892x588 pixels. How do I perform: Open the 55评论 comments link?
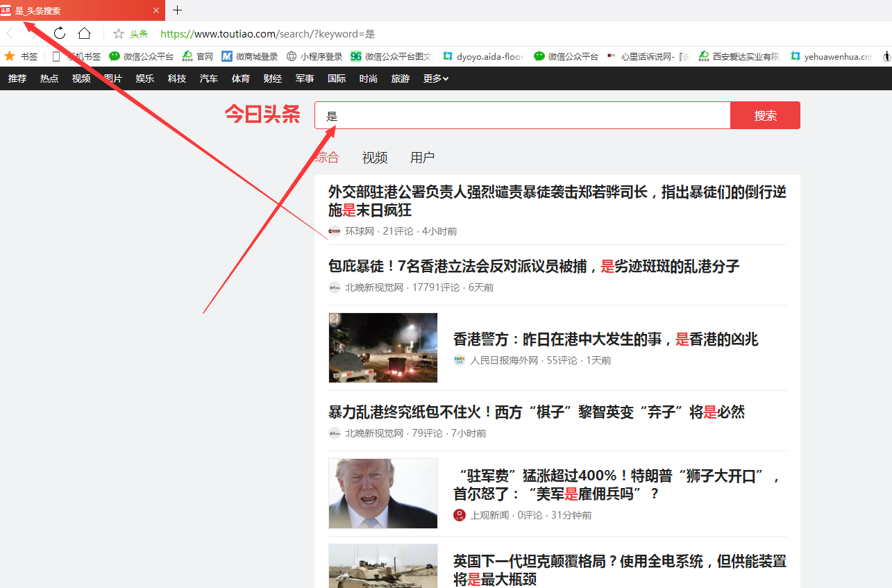click(562, 360)
